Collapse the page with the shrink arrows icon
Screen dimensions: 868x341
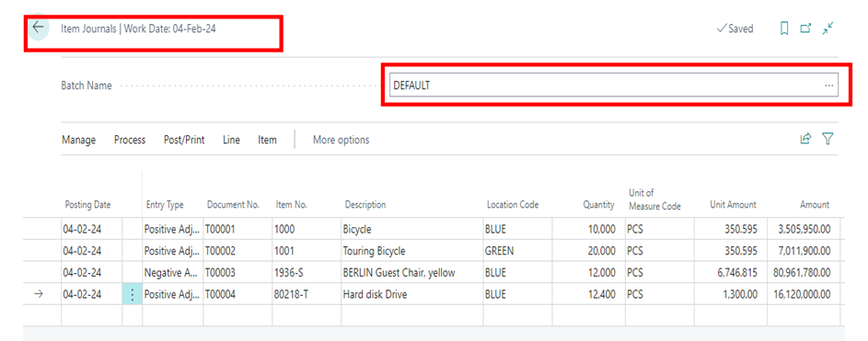click(828, 28)
